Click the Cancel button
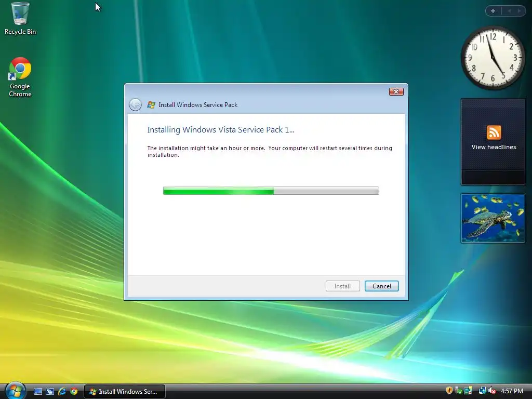532x399 pixels. point(382,286)
